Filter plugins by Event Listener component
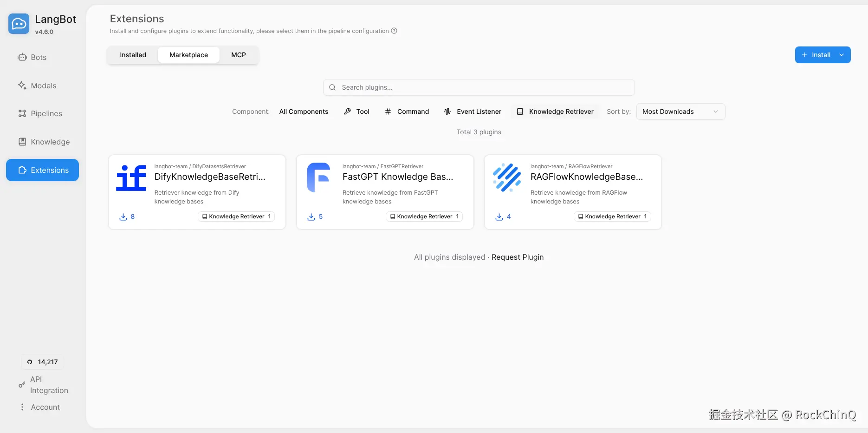The width and height of the screenshot is (868, 433). pos(473,112)
